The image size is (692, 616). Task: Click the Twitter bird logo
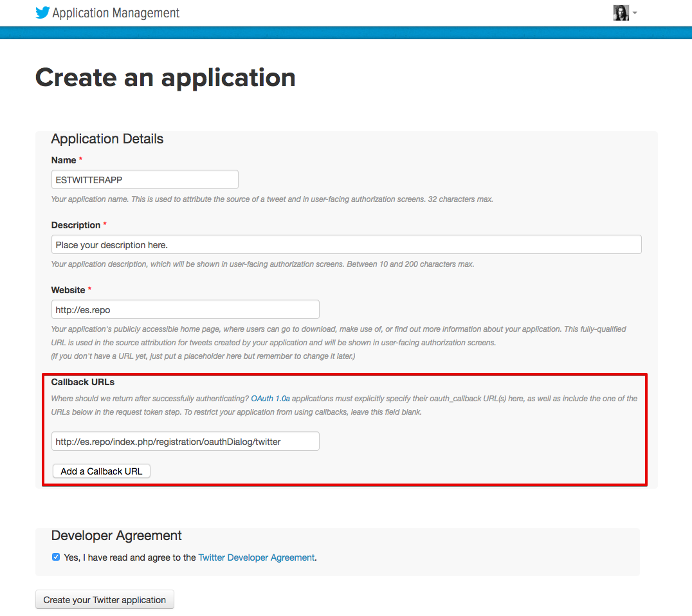click(42, 12)
